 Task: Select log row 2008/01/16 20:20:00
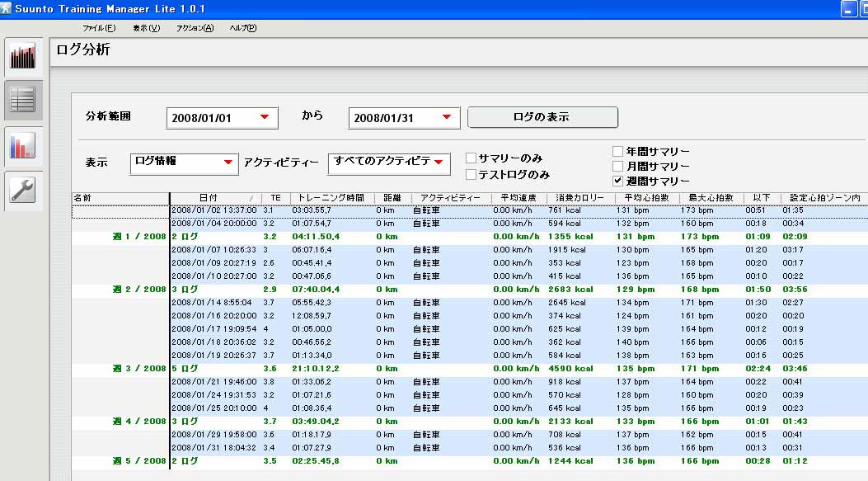point(469,316)
